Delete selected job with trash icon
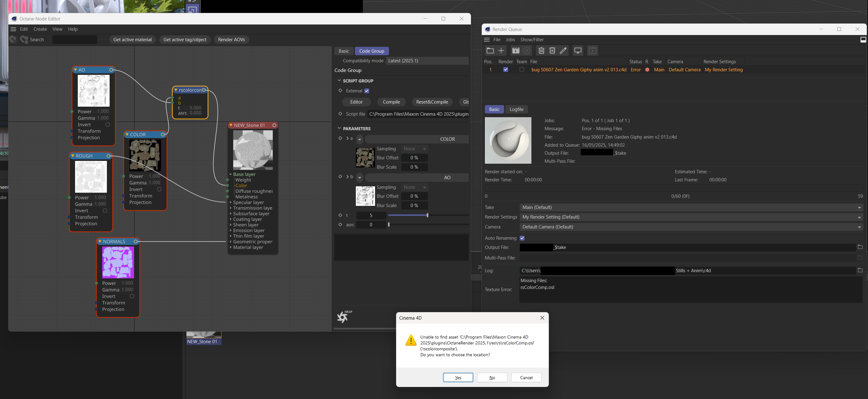868x399 pixels. tap(541, 51)
